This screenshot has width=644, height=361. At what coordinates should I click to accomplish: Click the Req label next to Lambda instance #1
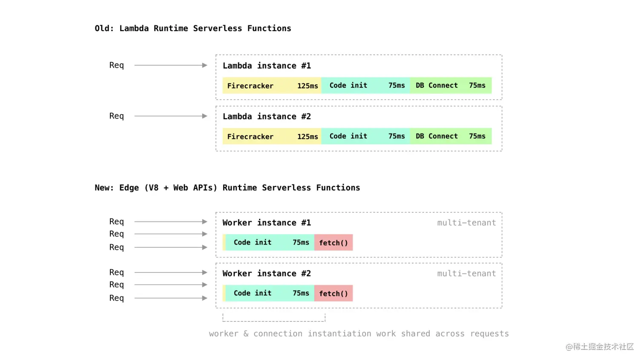[116, 65]
